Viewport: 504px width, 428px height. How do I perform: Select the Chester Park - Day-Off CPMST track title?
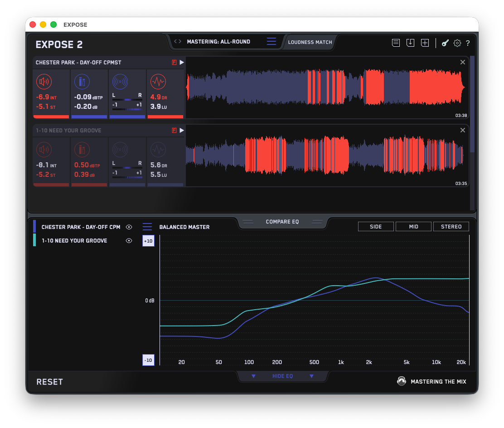78,63
